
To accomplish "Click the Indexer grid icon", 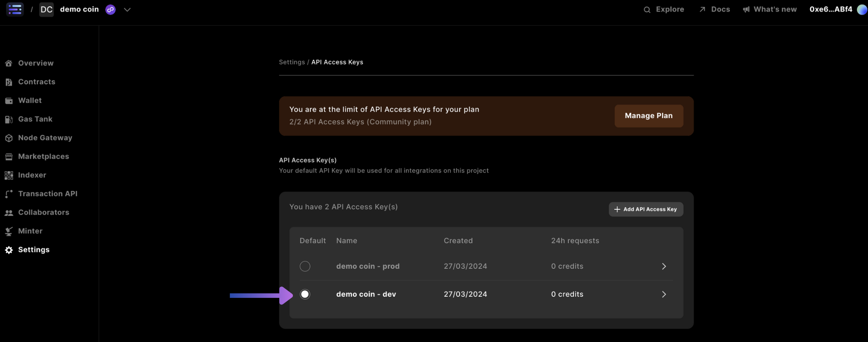I will tap(9, 176).
